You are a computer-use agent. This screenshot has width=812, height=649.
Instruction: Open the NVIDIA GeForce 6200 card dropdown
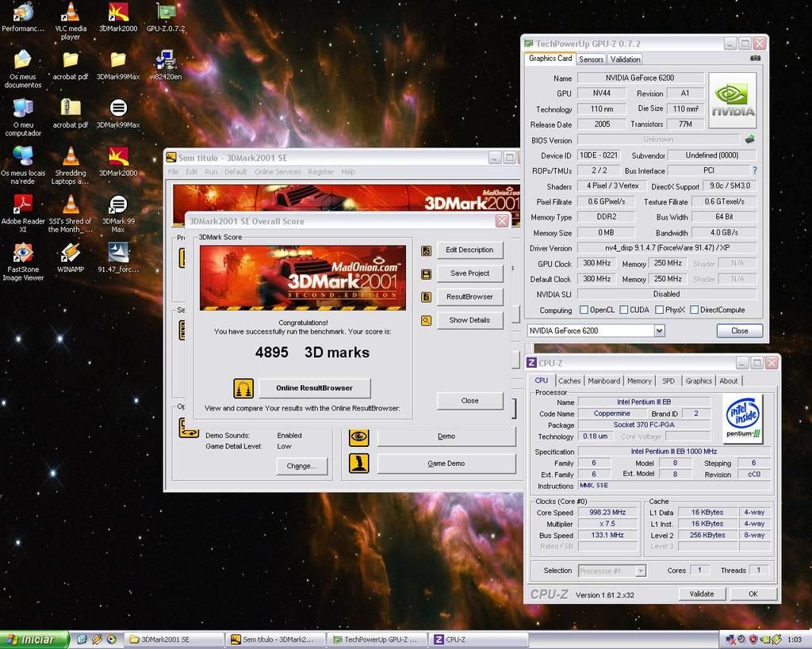coord(659,330)
